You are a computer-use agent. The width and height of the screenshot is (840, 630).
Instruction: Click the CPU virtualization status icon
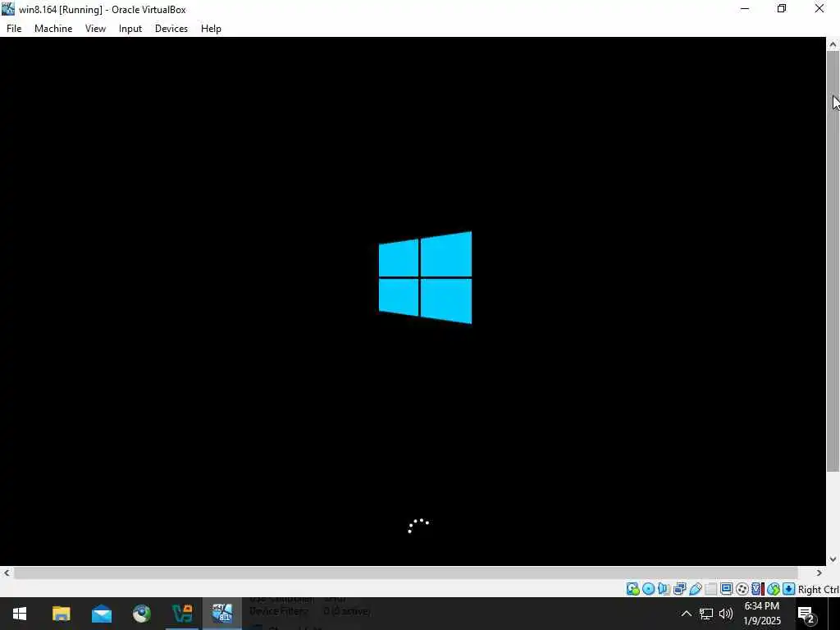click(x=757, y=589)
